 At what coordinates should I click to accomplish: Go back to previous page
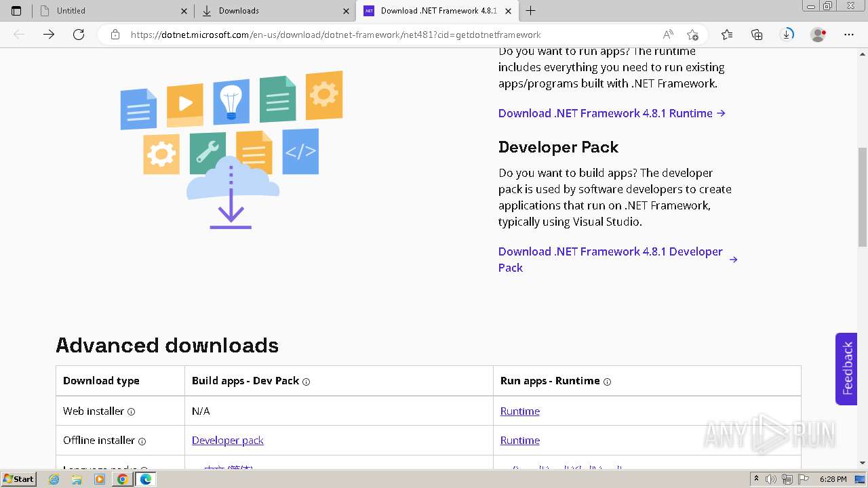coord(19,35)
